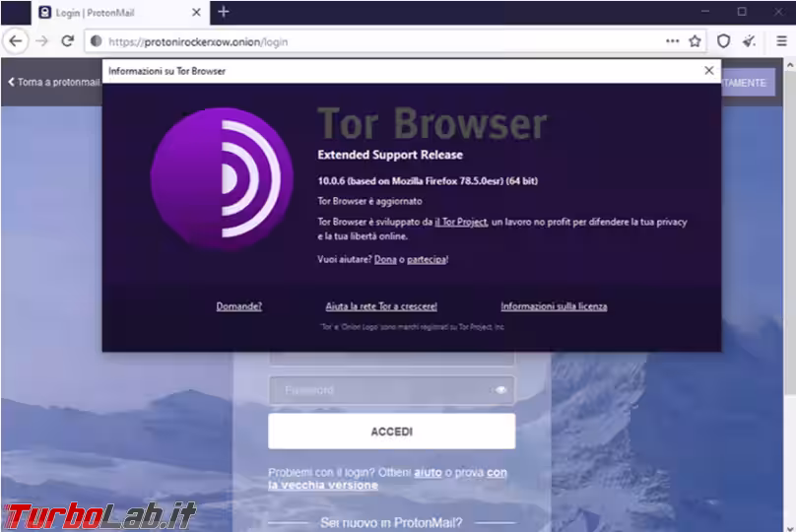Open Aiuta la rete Tor a crescere link
The width and height of the screenshot is (796, 532).
click(381, 306)
